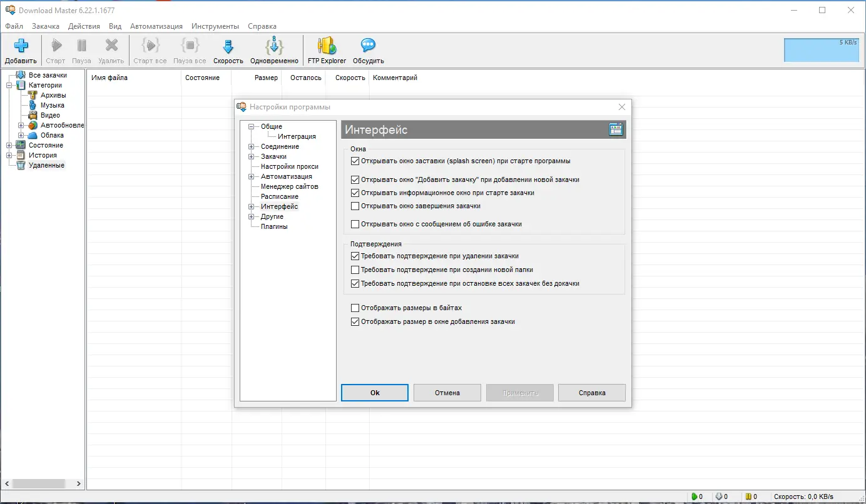This screenshot has height=504, width=866.
Task: Select the Архивы category
Action: coord(53,95)
